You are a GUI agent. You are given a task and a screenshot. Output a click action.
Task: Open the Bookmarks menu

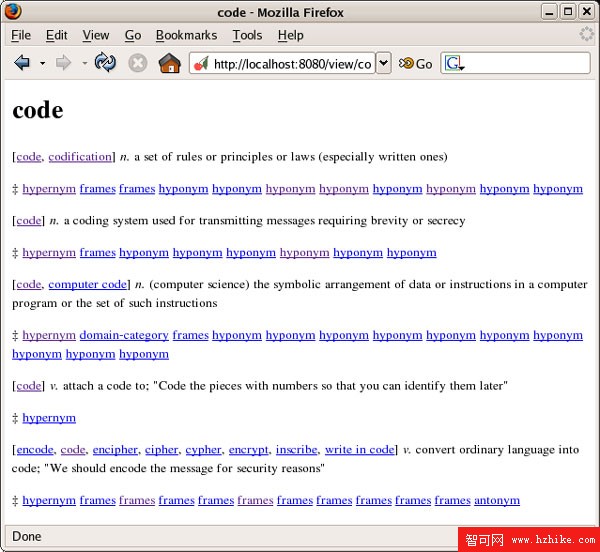186,35
